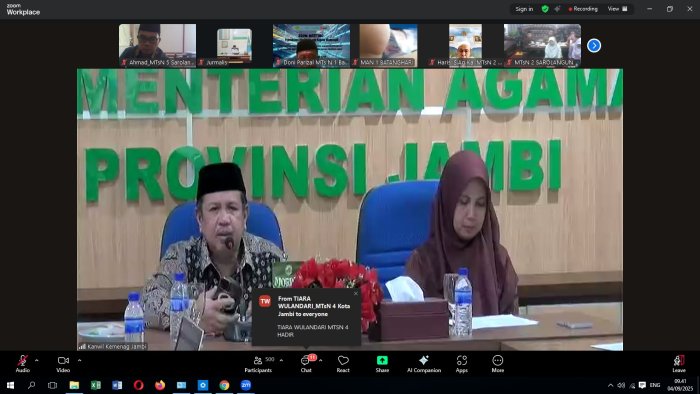Open the Participants panel
This screenshot has height=394, width=700.
click(258, 363)
